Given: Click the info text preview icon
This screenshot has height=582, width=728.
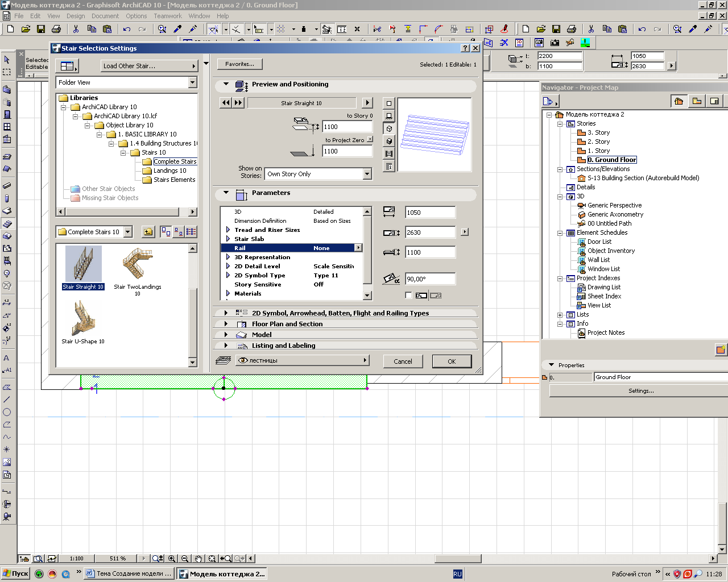Looking at the screenshot, I should pyautogui.click(x=389, y=166).
